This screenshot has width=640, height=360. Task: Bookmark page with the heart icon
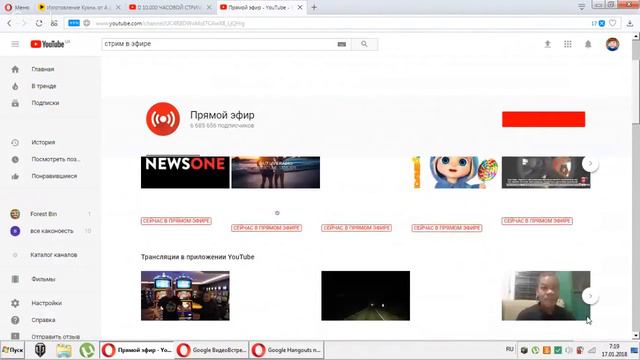612,23
